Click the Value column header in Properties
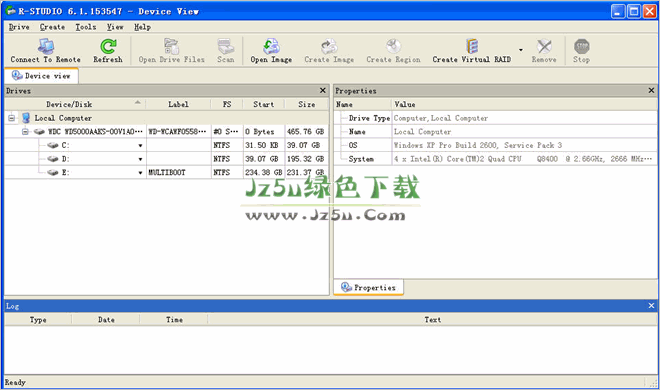660x390 pixels. tap(524, 104)
